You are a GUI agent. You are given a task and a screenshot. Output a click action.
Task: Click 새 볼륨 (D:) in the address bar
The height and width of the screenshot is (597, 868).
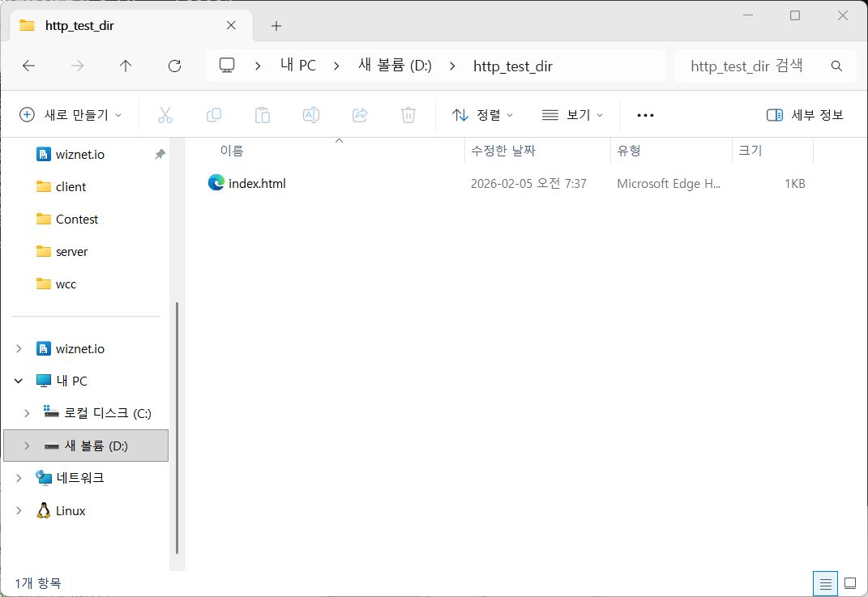click(395, 66)
